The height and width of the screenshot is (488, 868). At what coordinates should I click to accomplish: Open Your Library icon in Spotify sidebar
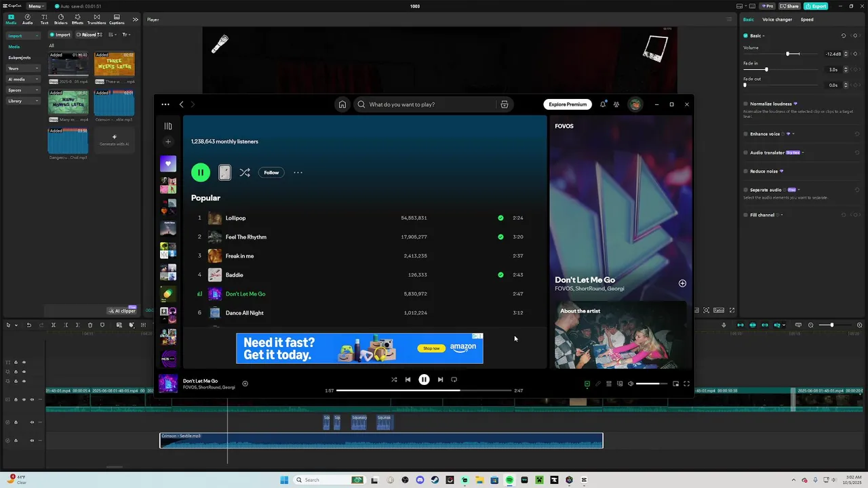[x=168, y=126]
